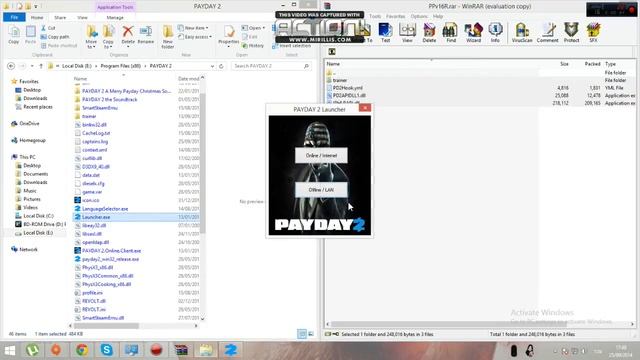Open Chrome from the taskbar
The height and width of the screenshot is (360, 640).
[x=82, y=350]
